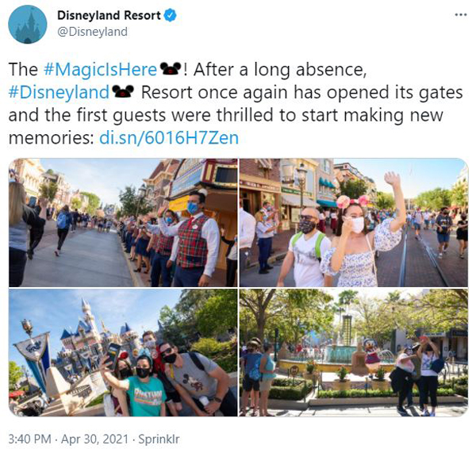The image size is (476, 449).
Task: Follow the #MagicIsHere hashtag
Action: tap(100, 70)
